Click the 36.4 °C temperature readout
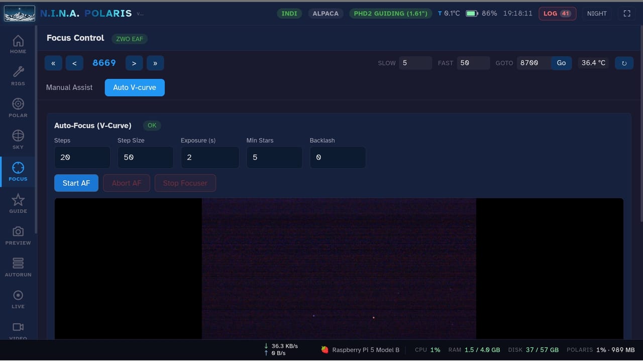This screenshot has height=364, width=643. 593,63
